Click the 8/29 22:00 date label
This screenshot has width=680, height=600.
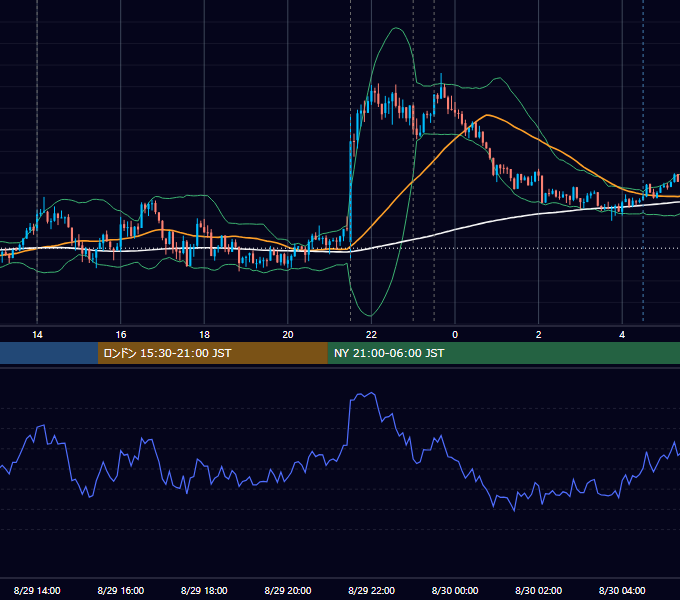(372, 590)
